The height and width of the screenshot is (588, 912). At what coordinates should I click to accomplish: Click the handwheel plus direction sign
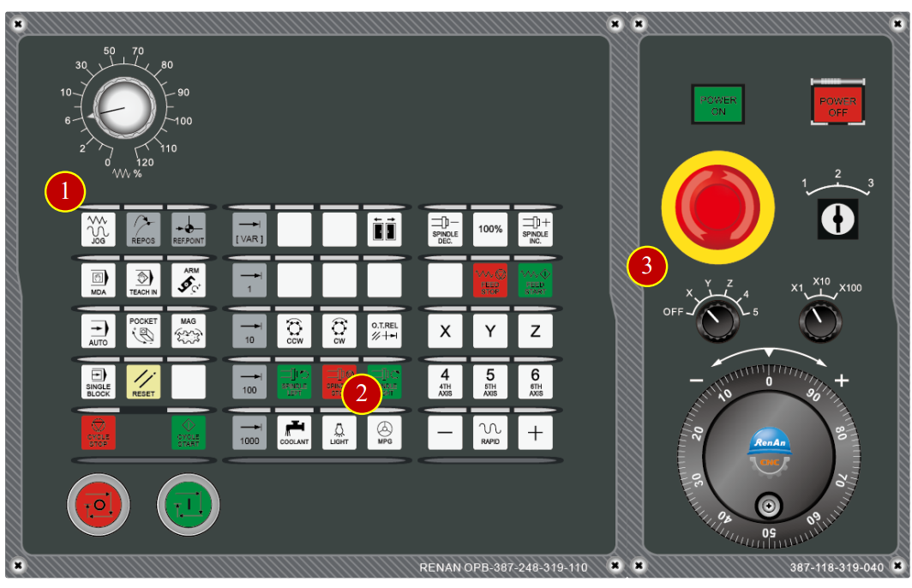click(x=841, y=381)
